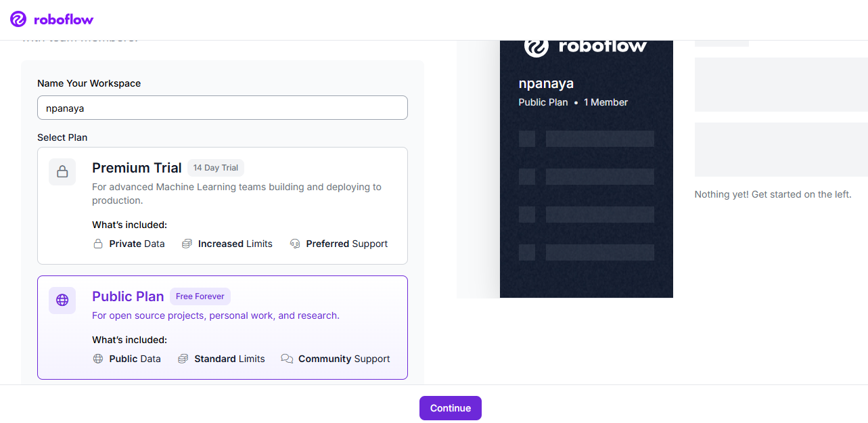Image resolution: width=868 pixels, height=423 pixels.
Task: Click the Preferred Support headset icon
Action: (x=295, y=244)
